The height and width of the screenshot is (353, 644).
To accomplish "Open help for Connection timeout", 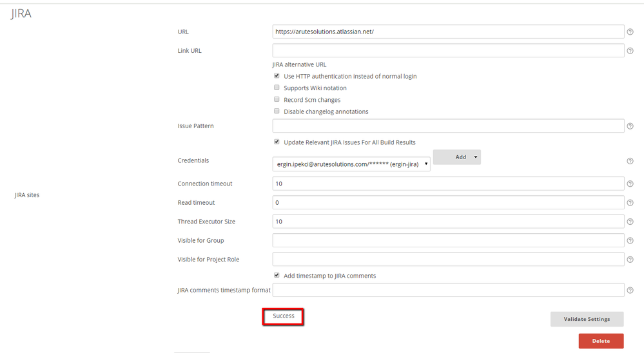I will pyautogui.click(x=630, y=184).
